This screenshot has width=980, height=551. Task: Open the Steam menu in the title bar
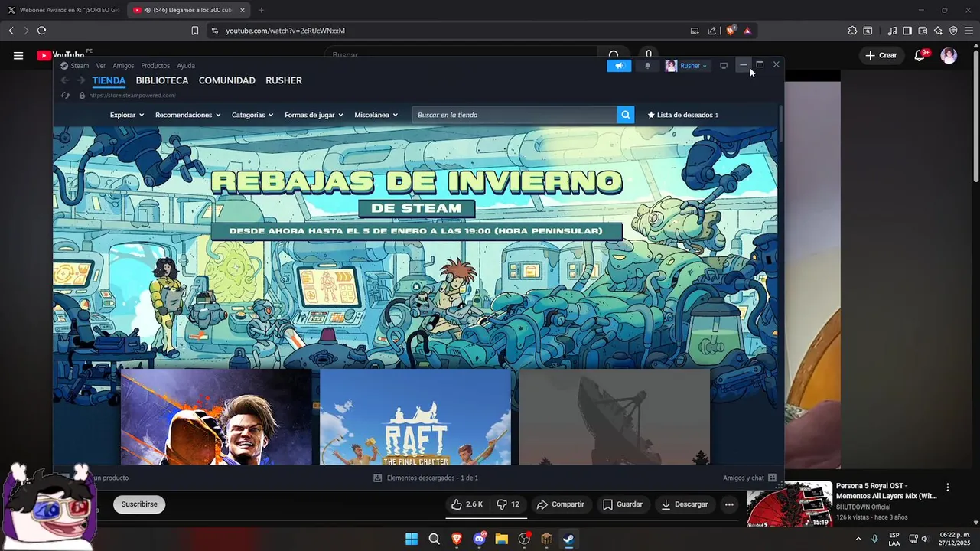coord(75,66)
